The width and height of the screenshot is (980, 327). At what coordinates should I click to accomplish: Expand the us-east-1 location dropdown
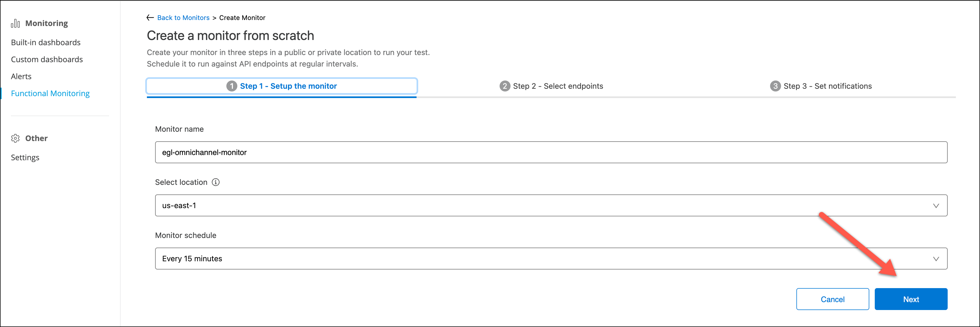pyautogui.click(x=551, y=206)
